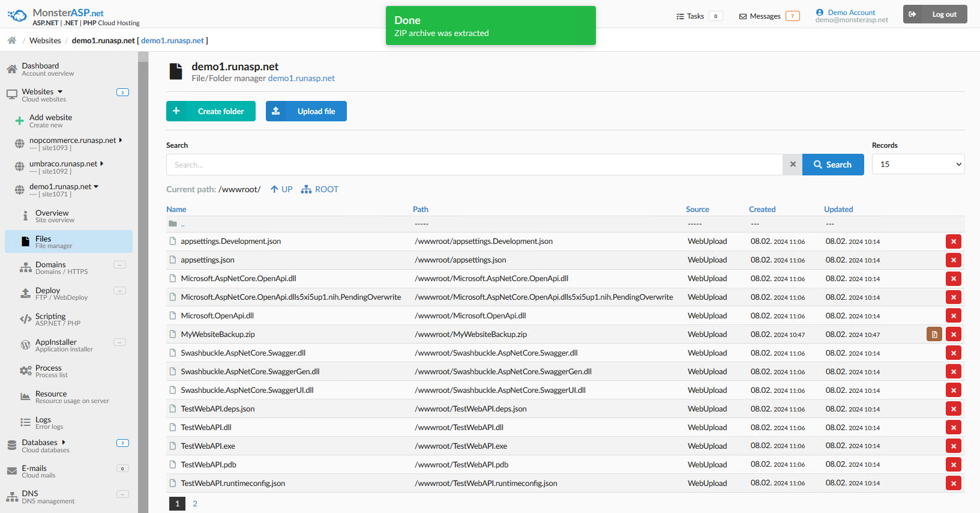The width and height of the screenshot is (980, 513).
Task: Go to page 2 of file list
Action: coord(195,503)
